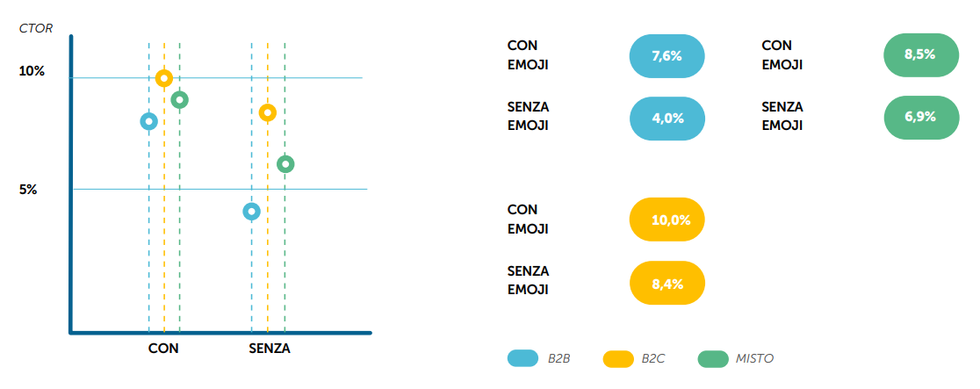Click the SENZA x-axis label

click(270, 349)
